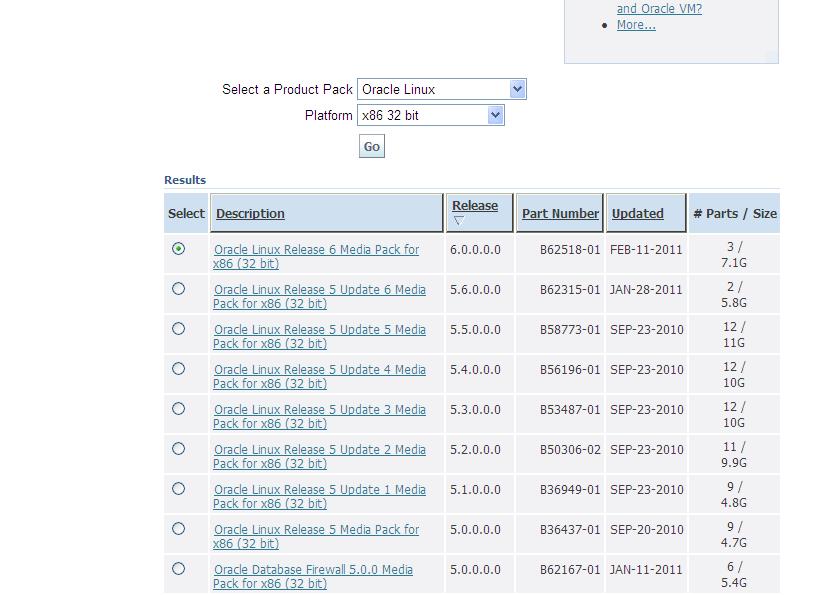
Task: Click updated date FEB-11-2011
Action: [x=646, y=250]
